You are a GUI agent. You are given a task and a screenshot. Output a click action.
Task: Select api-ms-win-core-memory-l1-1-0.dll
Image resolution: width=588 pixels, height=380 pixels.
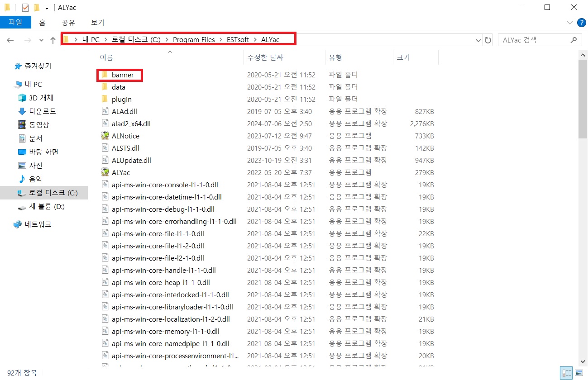[165, 331]
